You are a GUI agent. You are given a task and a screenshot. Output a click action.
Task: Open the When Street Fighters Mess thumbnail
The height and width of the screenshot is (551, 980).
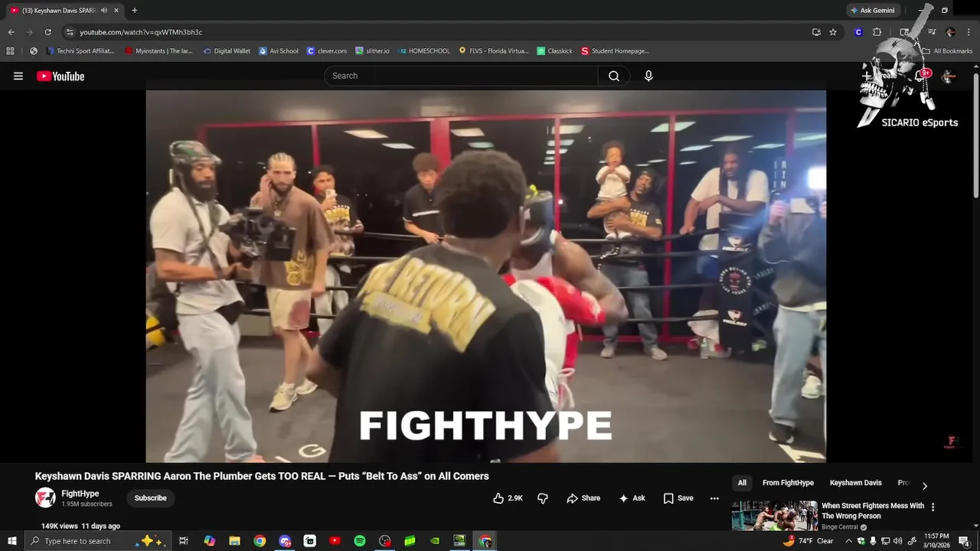click(774, 516)
